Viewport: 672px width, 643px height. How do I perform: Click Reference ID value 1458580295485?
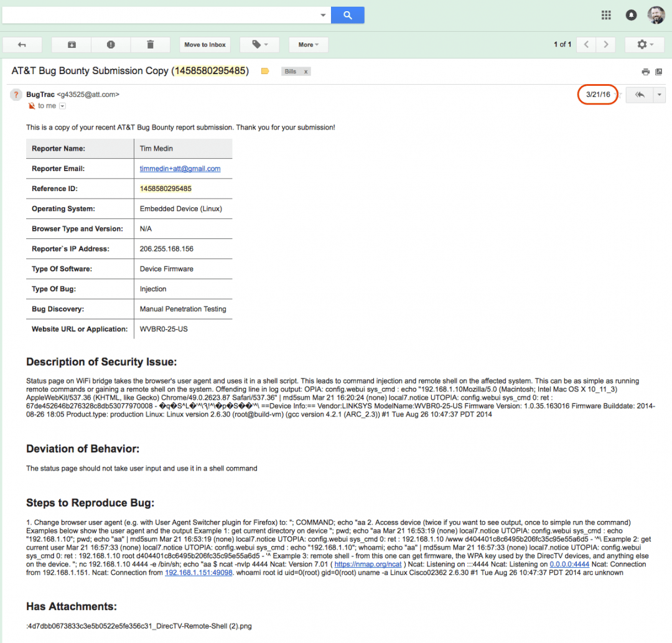click(x=166, y=189)
